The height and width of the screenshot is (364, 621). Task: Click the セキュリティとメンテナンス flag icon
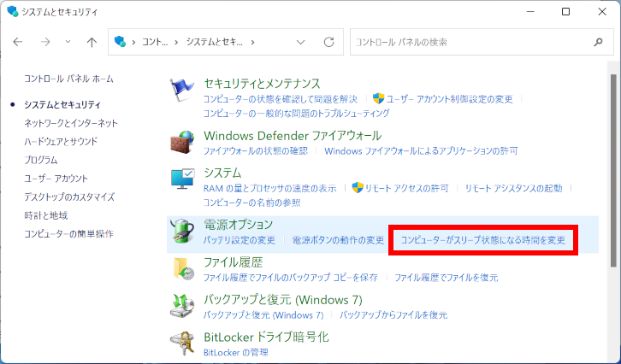[182, 90]
